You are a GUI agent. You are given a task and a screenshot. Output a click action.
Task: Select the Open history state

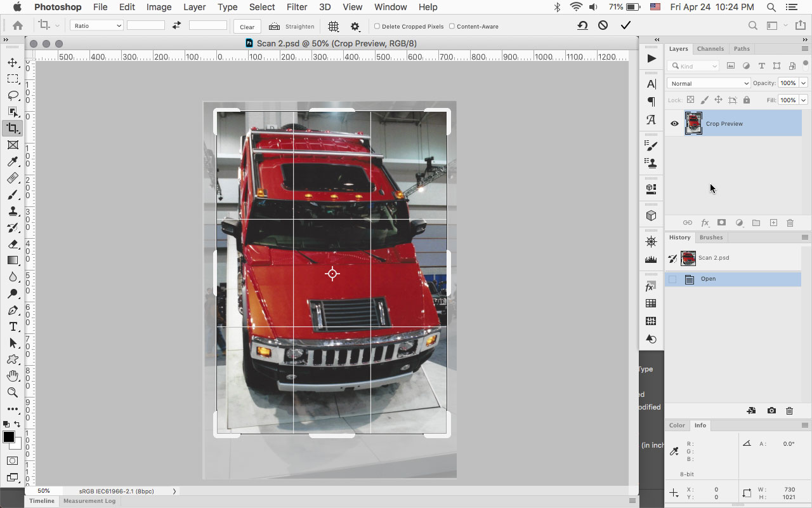(x=708, y=279)
